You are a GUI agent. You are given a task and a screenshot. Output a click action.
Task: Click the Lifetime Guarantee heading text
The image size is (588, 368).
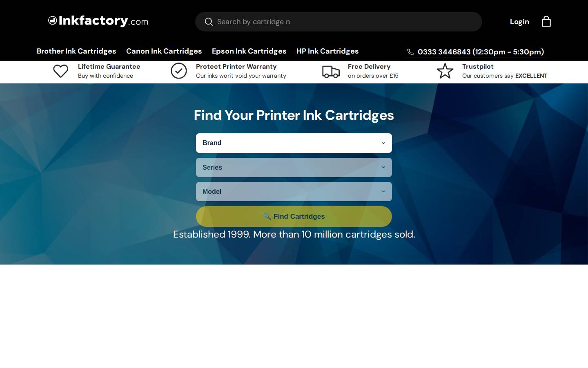click(x=109, y=66)
